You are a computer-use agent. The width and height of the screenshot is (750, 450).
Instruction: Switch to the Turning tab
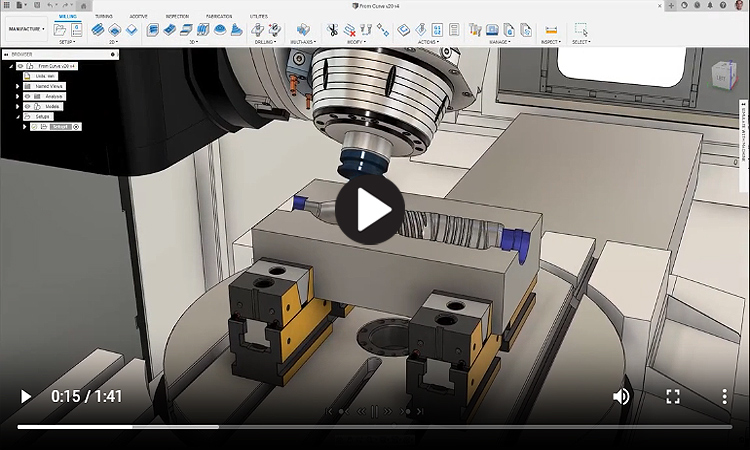[x=104, y=16]
